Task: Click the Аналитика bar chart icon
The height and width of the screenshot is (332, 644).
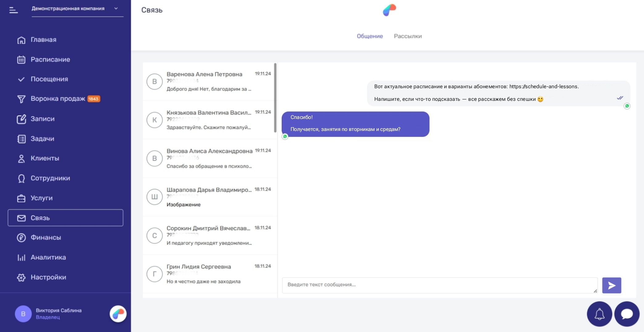Action: point(21,258)
